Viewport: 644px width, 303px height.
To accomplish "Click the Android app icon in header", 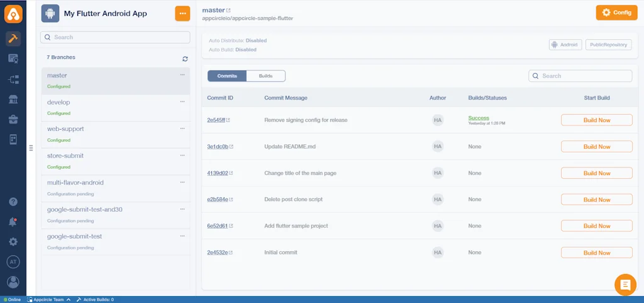I will coord(50,14).
